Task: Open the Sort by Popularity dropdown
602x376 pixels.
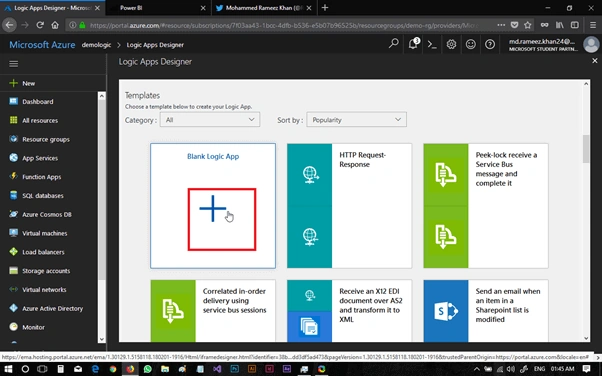Action: point(356,120)
